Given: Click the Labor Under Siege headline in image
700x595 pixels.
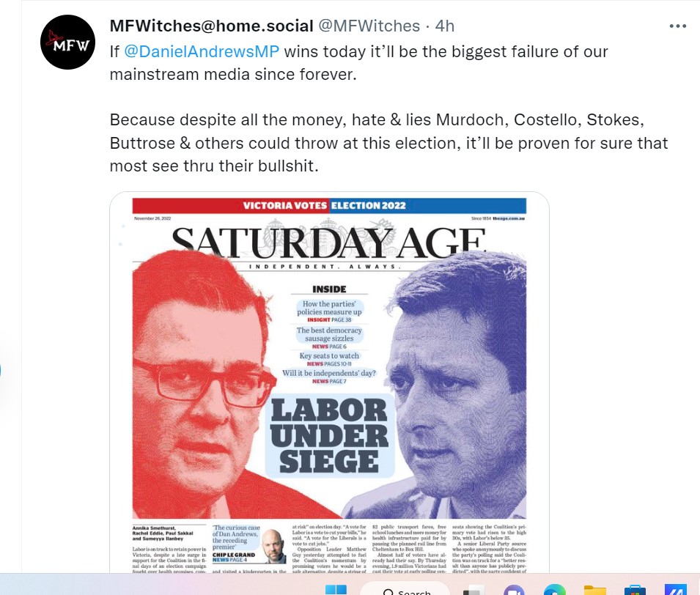Looking at the screenshot, I should (329, 435).
